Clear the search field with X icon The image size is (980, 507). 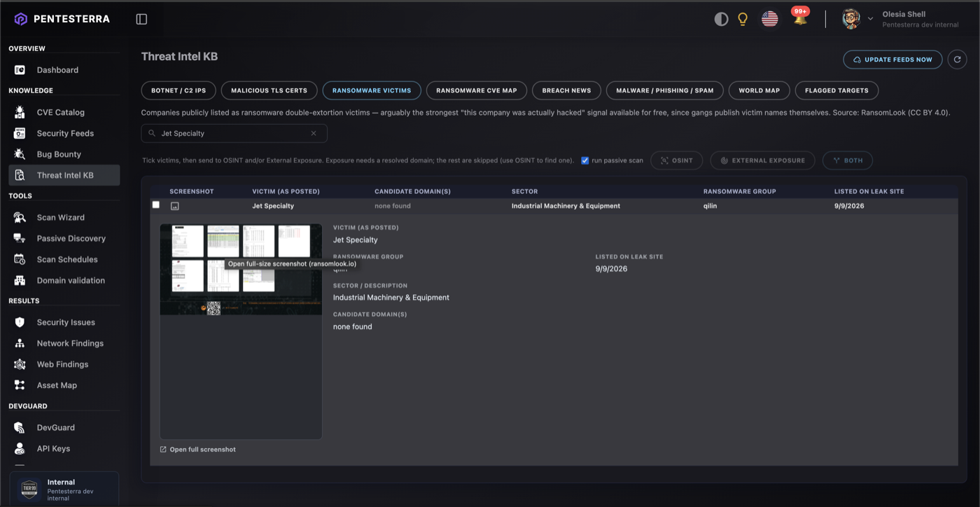[314, 133]
